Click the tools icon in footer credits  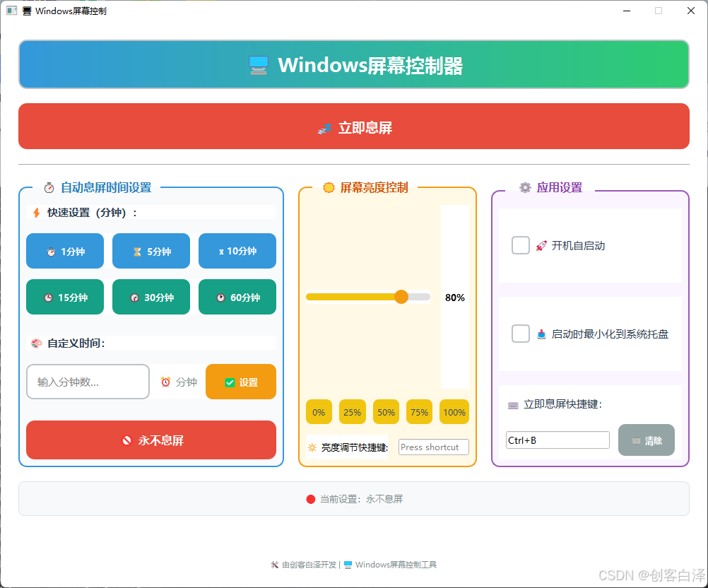(275, 565)
